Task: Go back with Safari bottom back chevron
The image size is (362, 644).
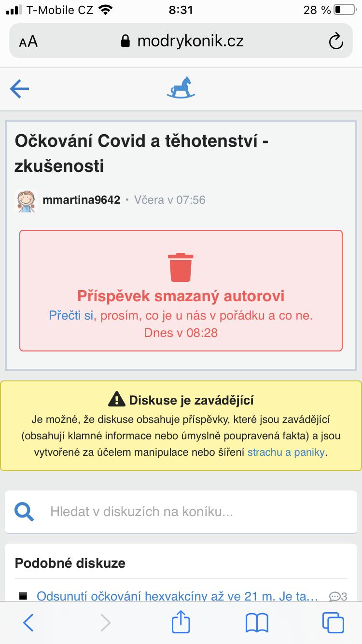Action: pos(28,623)
